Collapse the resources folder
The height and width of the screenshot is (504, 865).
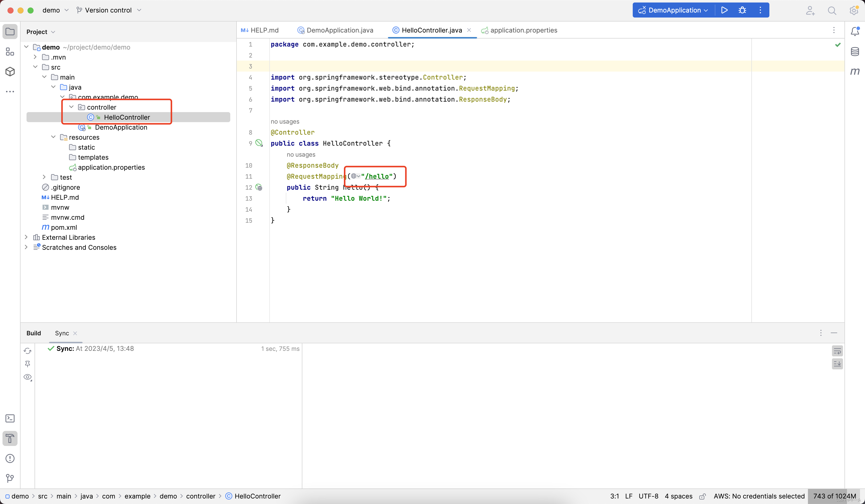tap(53, 137)
